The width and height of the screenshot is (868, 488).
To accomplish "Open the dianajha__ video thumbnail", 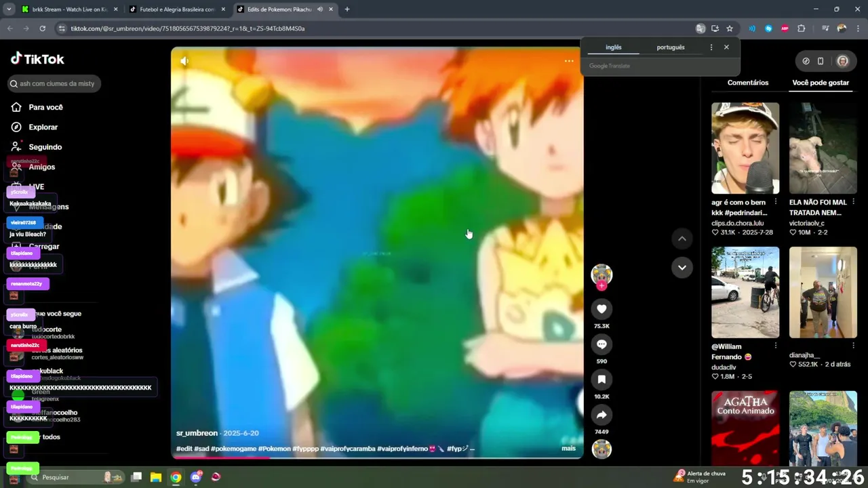I will (823, 292).
